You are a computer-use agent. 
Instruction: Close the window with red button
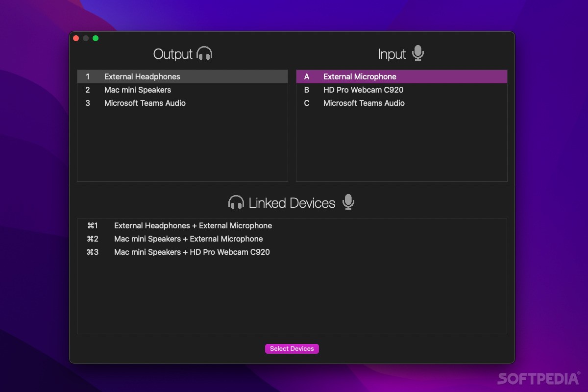(x=76, y=38)
